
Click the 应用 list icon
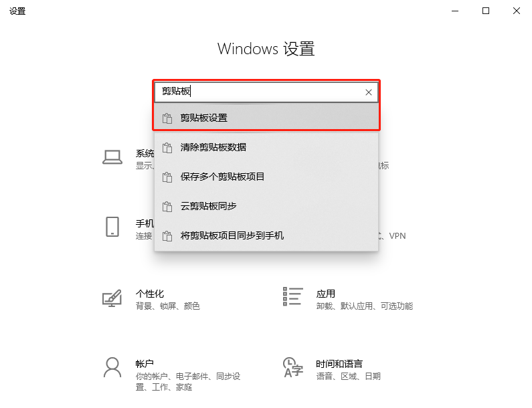292,296
